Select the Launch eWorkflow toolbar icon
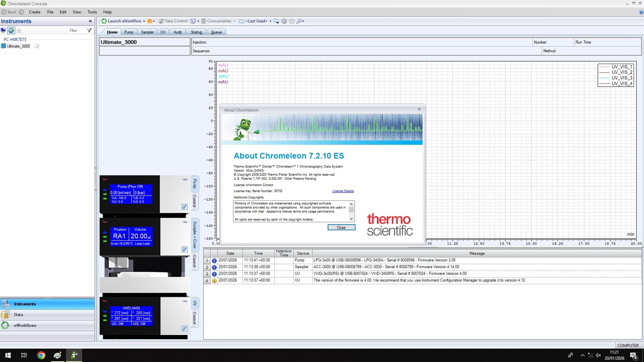644x362 pixels. 104,21
